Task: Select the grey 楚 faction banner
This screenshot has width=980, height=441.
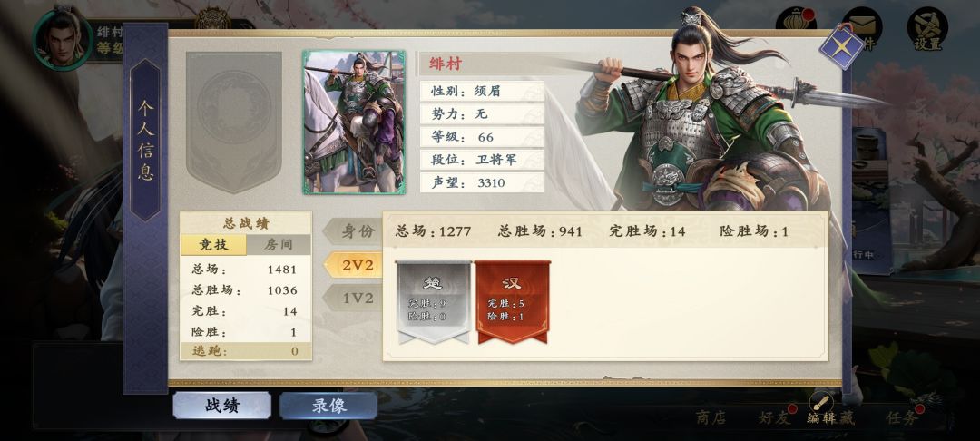Action: 434,302
